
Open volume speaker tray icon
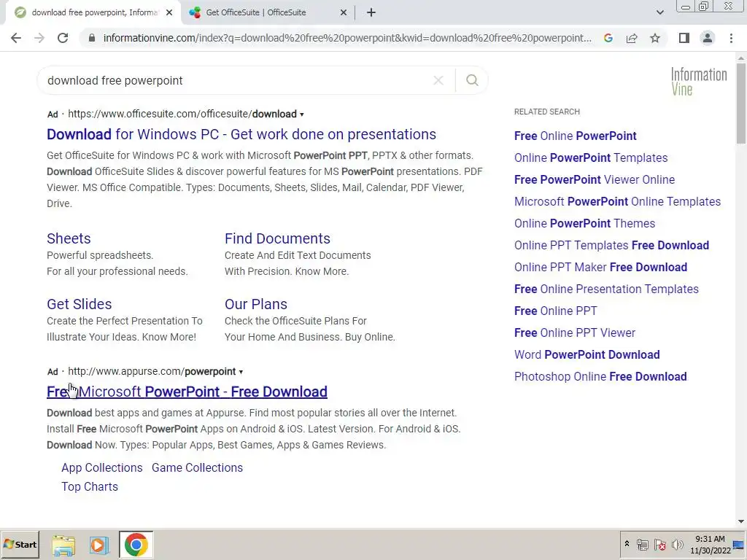click(677, 544)
